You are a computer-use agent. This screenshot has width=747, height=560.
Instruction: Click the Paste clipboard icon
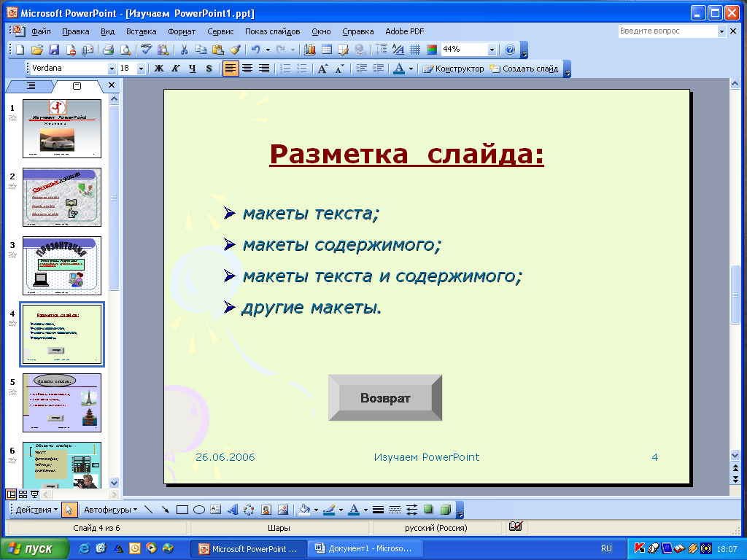point(217,50)
